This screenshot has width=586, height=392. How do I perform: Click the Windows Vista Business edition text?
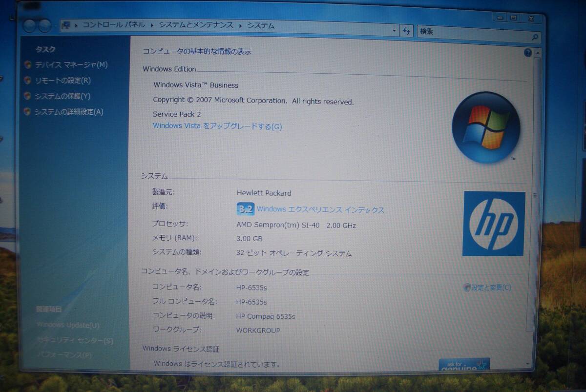click(x=196, y=85)
